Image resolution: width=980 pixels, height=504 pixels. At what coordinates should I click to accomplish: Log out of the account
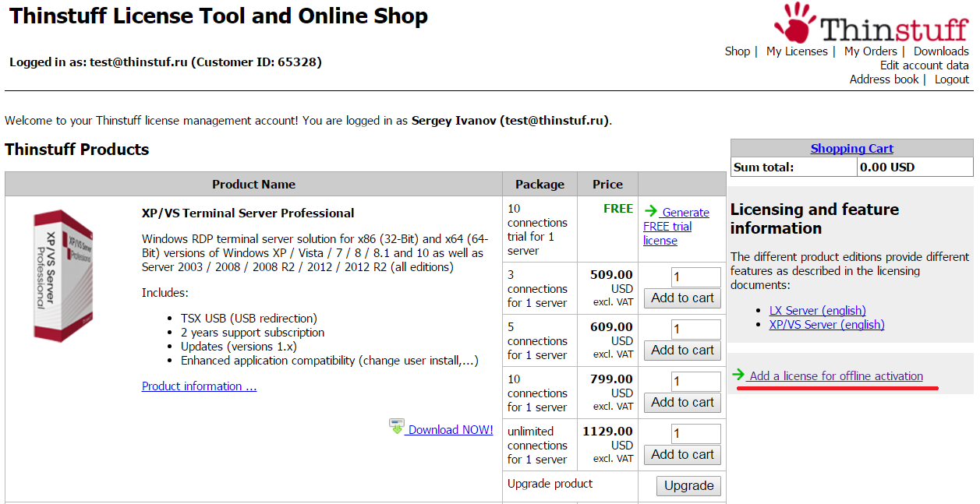coord(952,79)
